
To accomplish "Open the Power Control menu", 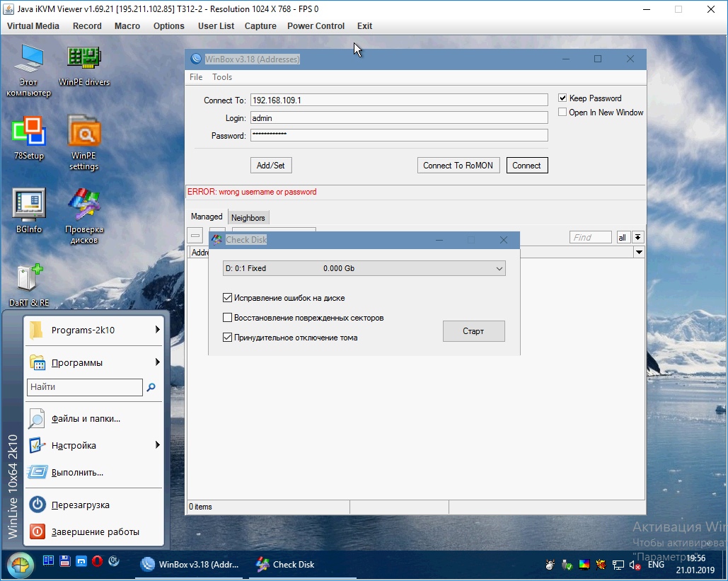I will 316,26.
